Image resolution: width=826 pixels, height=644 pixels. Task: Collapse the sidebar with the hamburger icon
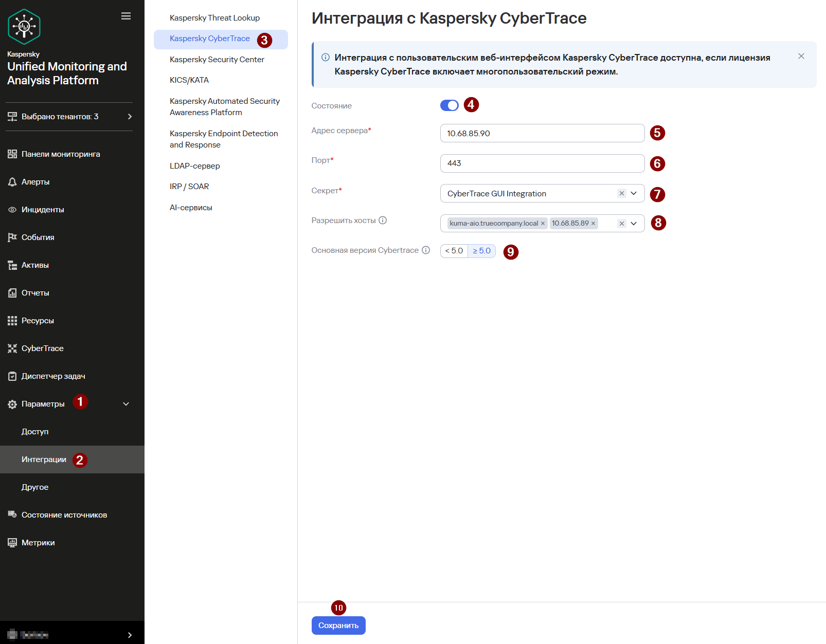click(x=126, y=16)
